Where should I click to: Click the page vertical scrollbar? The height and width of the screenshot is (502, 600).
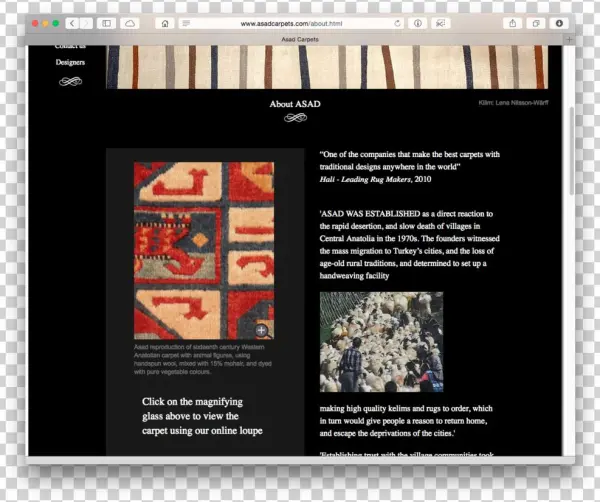pyautogui.click(x=572, y=151)
